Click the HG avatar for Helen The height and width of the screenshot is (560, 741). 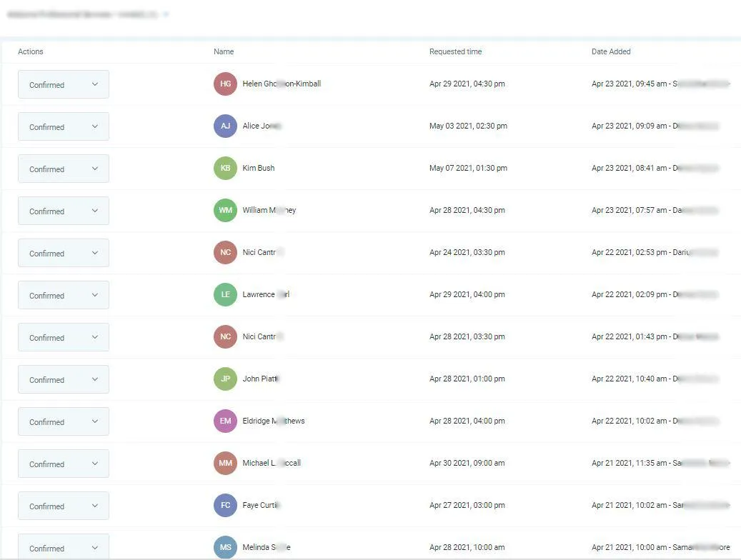[x=225, y=84]
